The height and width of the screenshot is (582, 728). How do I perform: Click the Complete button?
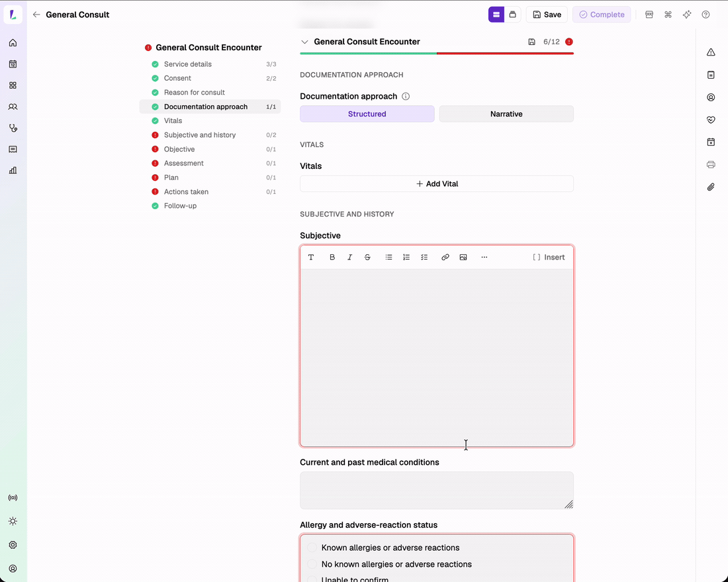point(602,15)
